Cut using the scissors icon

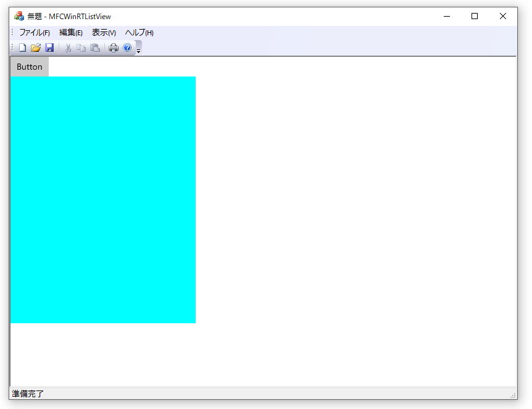pyautogui.click(x=68, y=48)
